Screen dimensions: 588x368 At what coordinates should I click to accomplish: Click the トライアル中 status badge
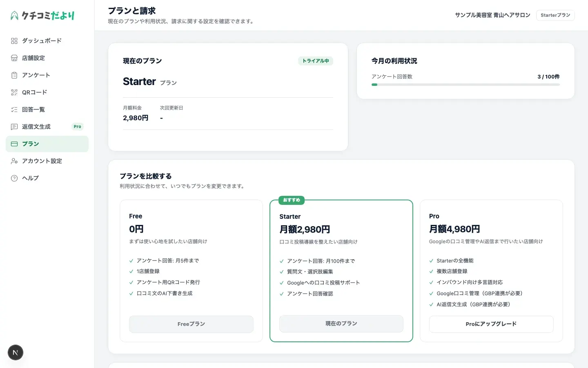click(316, 61)
